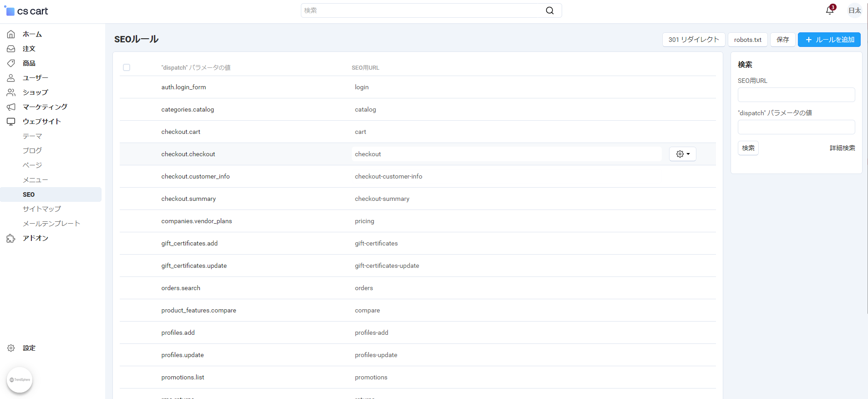Toggle the select-all checkbox in table header
The height and width of the screenshot is (399, 868).
point(127,67)
